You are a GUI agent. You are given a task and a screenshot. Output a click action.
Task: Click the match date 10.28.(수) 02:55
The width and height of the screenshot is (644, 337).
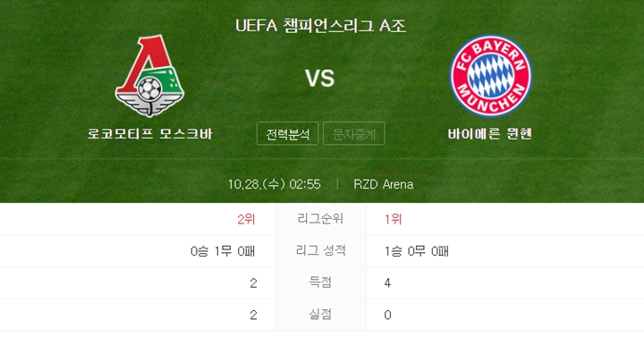tap(274, 184)
